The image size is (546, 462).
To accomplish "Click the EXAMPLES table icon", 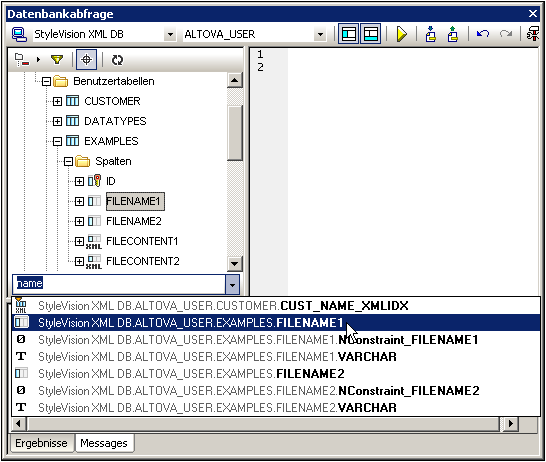I will [72, 141].
